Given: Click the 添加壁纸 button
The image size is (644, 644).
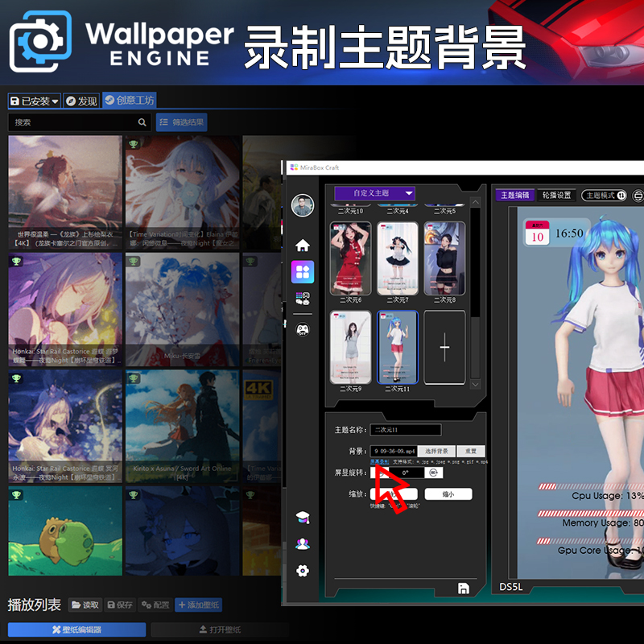Looking at the screenshot, I should coord(199,605).
